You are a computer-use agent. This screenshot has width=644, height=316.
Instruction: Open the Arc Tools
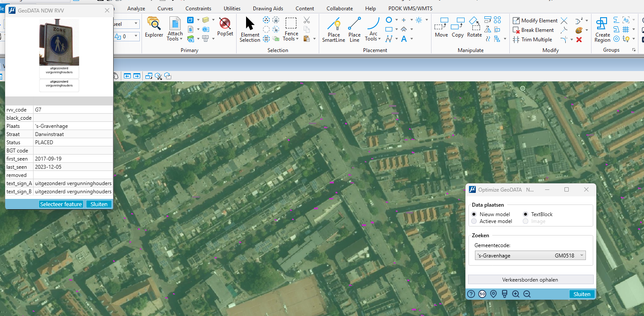[373, 29]
